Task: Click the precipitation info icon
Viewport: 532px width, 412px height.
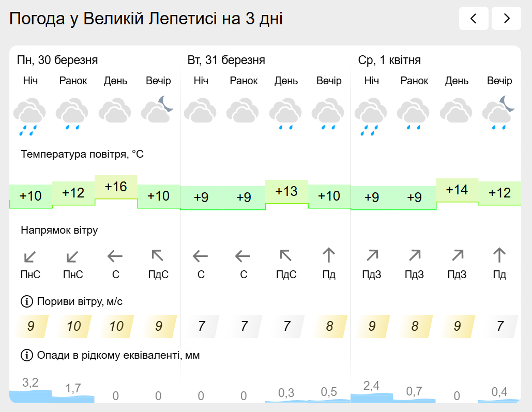Action: [x=26, y=355]
